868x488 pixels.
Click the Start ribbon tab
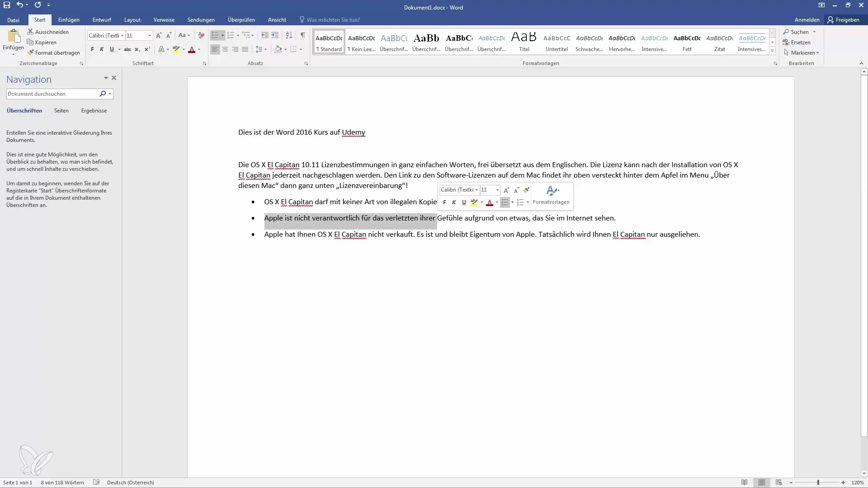39,20
